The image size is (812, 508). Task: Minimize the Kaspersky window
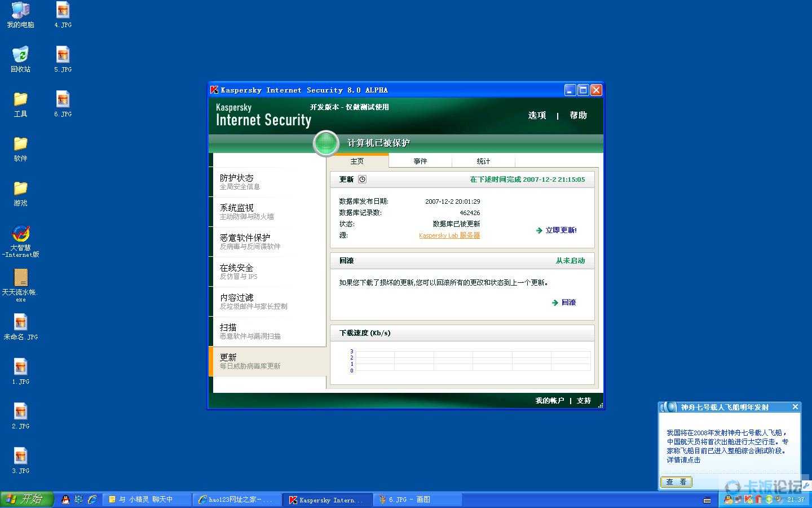pyautogui.click(x=570, y=90)
